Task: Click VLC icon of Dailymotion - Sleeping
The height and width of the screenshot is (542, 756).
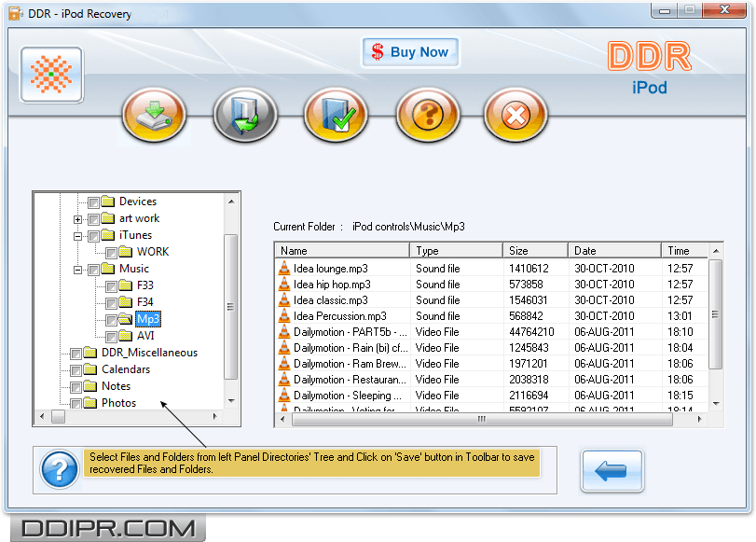Action: coord(284,396)
